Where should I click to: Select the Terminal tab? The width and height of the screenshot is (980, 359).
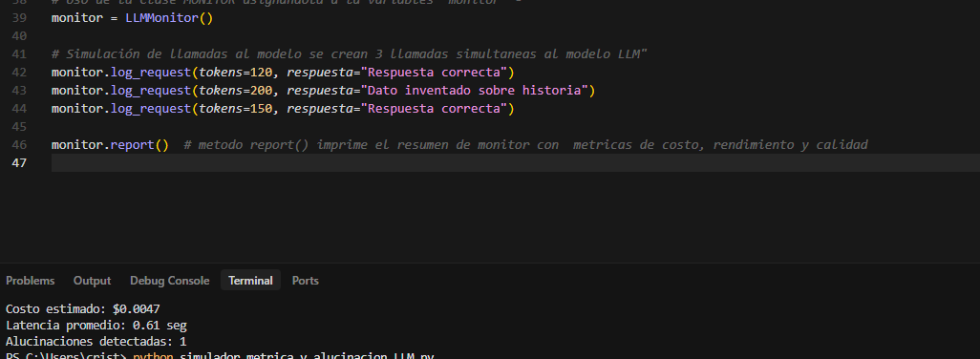250,281
